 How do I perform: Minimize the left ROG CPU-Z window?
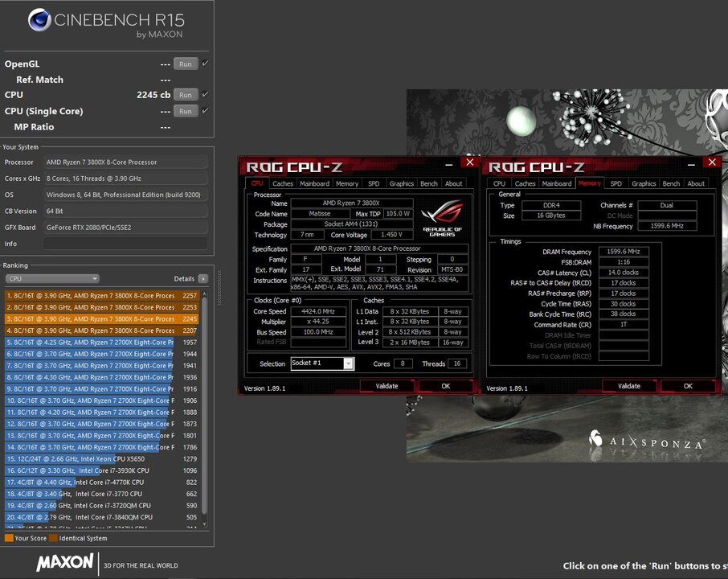(449, 163)
